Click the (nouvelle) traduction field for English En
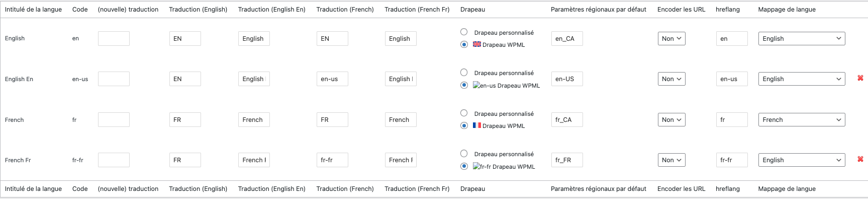868x199 pixels. pyautogui.click(x=114, y=79)
